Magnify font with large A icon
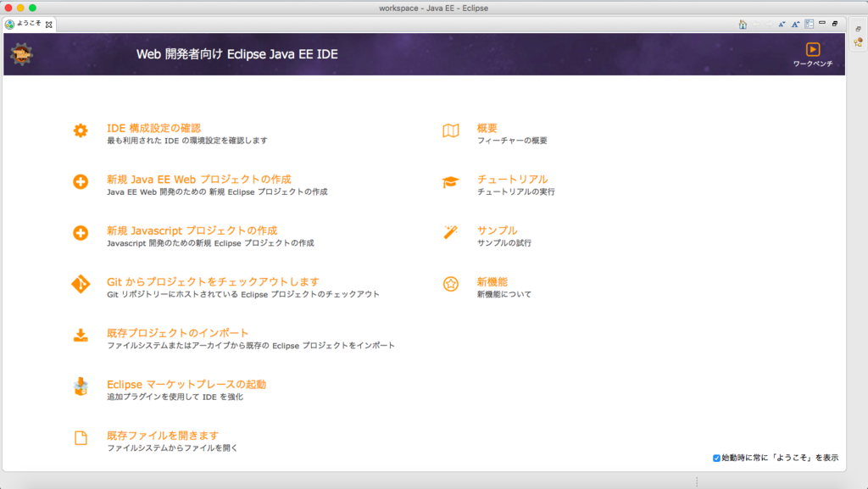Image resolution: width=868 pixels, height=489 pixels. [795, 25]
